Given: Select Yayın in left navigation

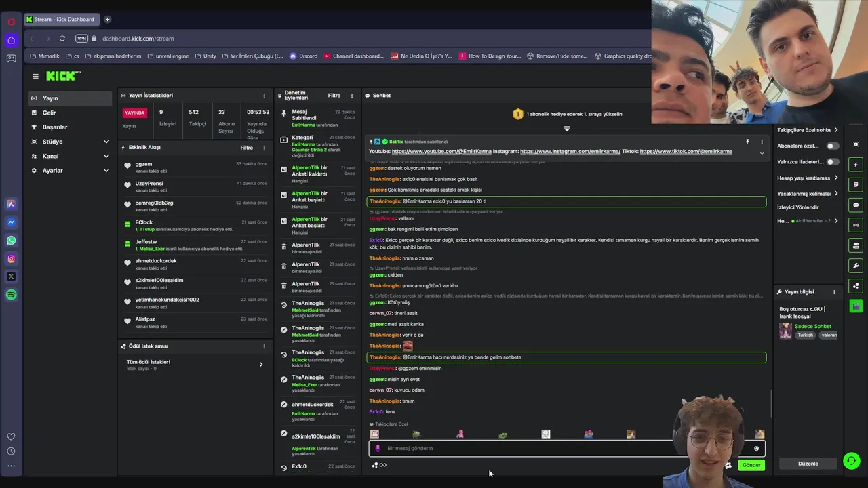Looking at the screenshot, I should (71, 98).
